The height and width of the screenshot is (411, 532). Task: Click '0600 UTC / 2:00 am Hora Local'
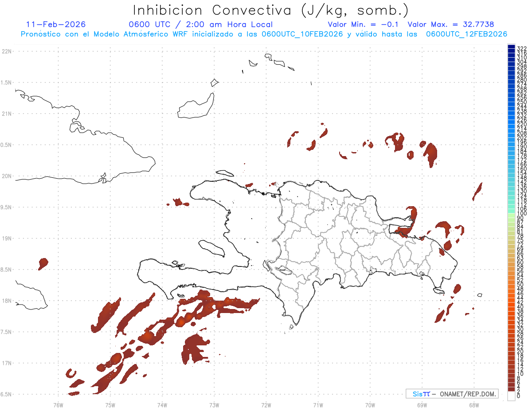pos(200,24)
